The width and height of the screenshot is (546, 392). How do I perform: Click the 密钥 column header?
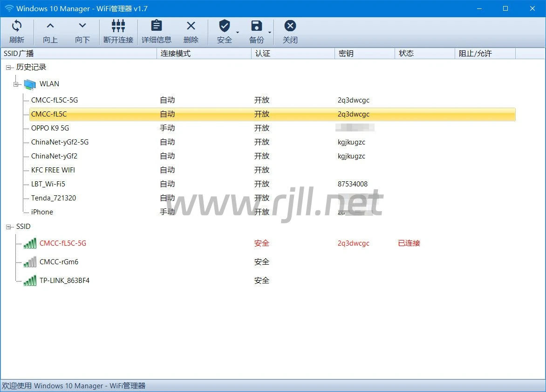coord(364,54)
